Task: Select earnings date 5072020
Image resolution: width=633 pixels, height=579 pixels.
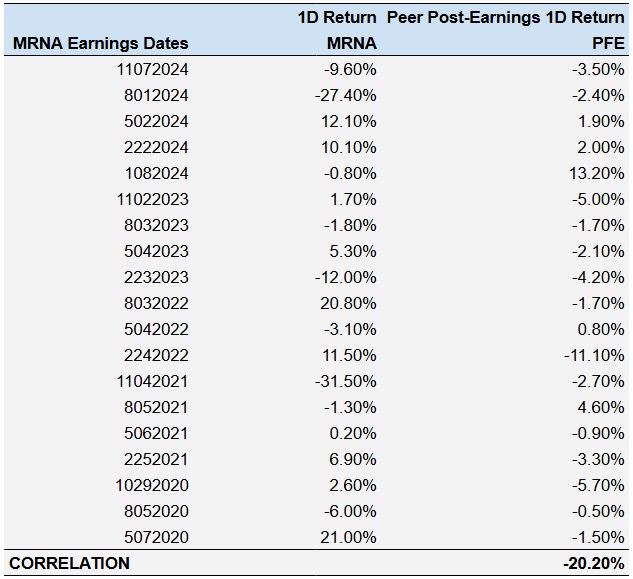Action: [x=156, y=537]
